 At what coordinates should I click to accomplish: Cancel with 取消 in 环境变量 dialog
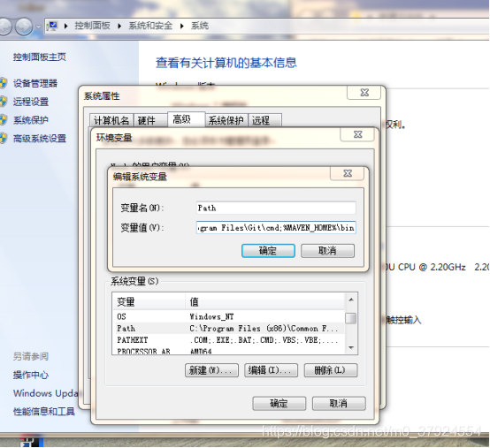point(339,404)
